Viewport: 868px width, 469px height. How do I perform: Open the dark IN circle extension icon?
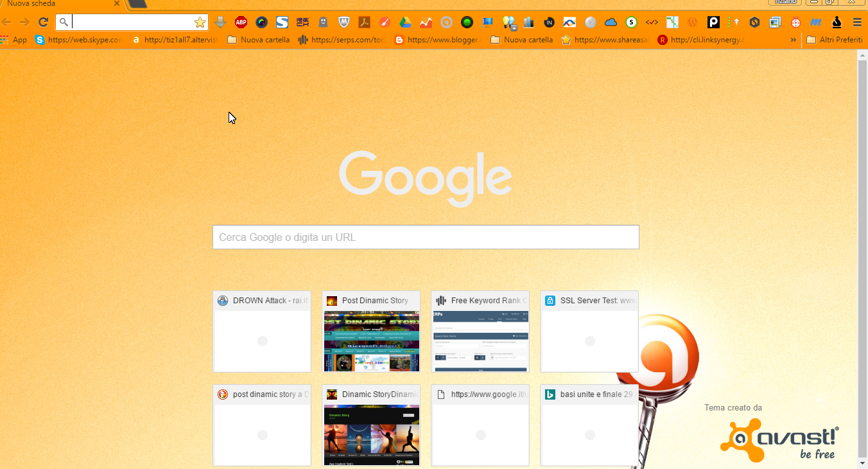tap(549, 22)
